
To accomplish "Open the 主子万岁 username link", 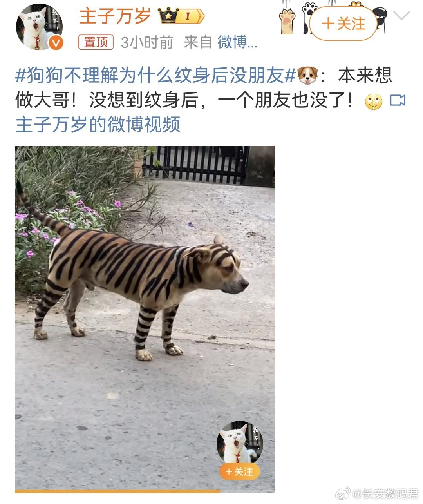I will tap(115, 16).
